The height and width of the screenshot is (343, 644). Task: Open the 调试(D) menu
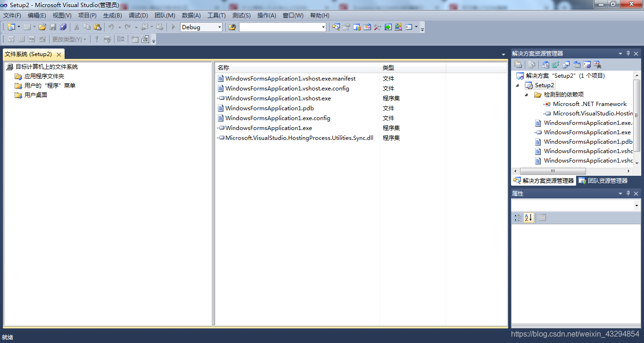pyautogui.click(x=138, y=16)
